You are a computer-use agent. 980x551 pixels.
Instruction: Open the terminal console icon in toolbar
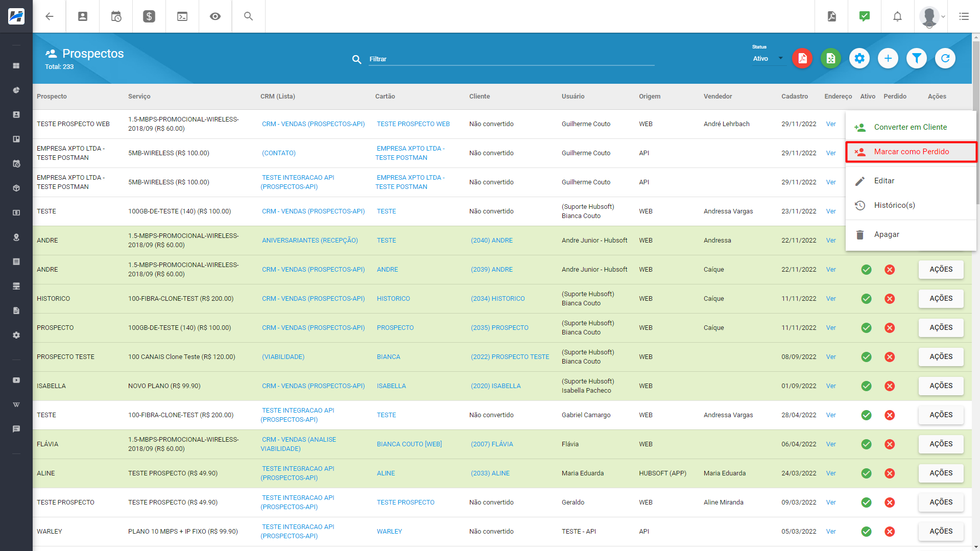182,16
